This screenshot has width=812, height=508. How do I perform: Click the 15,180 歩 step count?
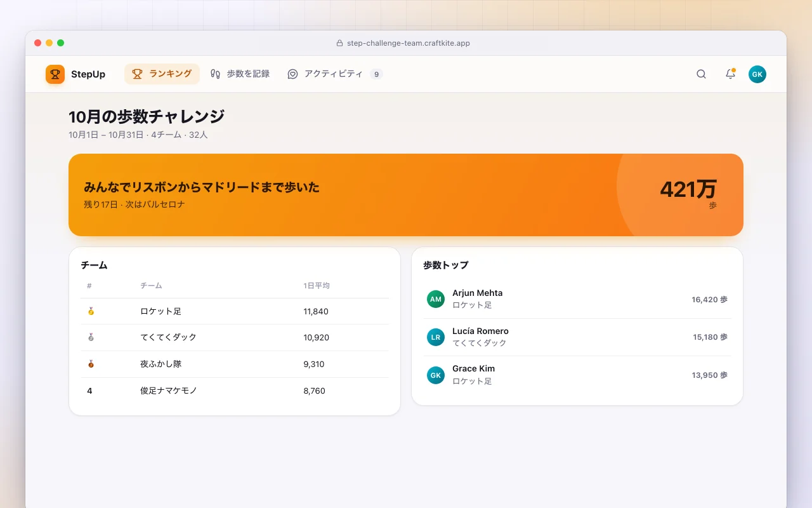click(x=710, y=337)
